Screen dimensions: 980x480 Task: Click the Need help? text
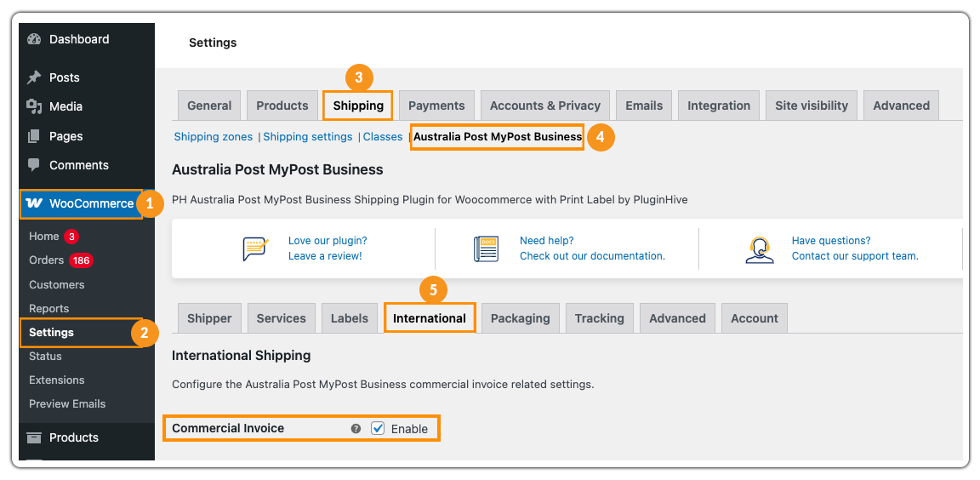[x=547, y=241]
